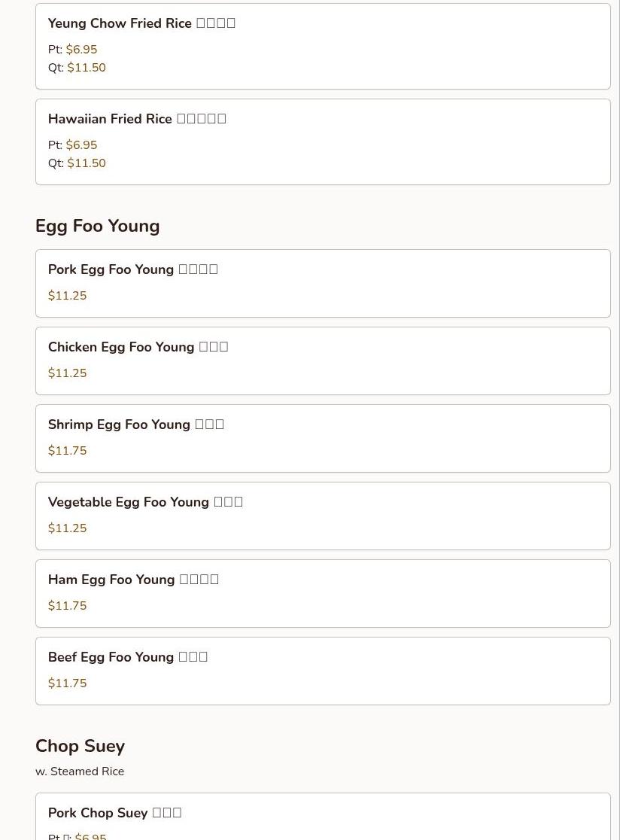Open the Hawaiian Fried Rice menu item

pos(137,119)
